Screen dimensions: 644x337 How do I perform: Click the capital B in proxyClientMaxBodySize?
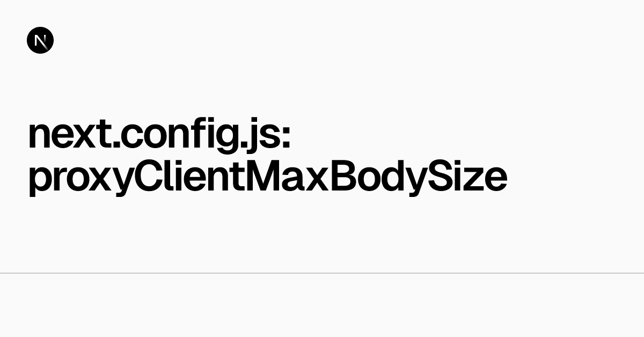345,177
